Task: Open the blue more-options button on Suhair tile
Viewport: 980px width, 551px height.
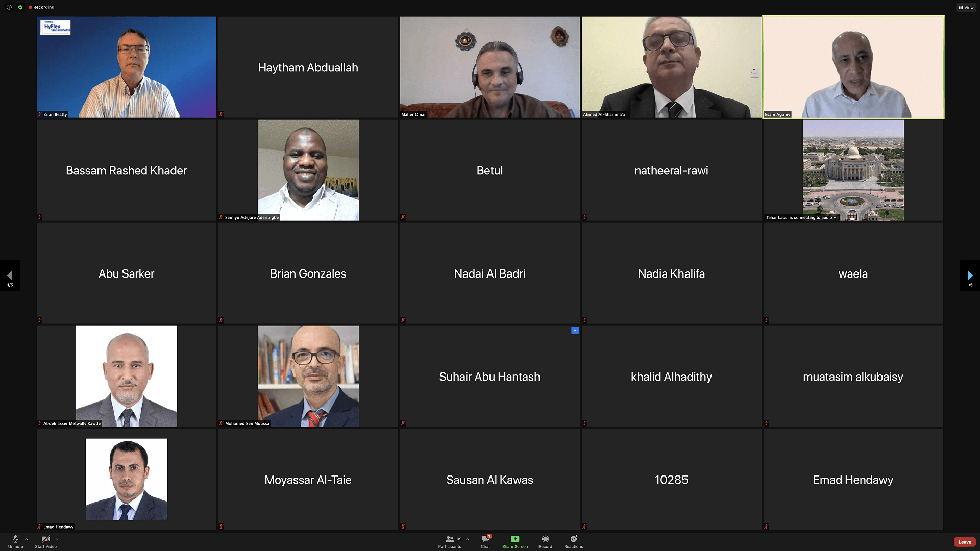Action: [x=575, y=331]
